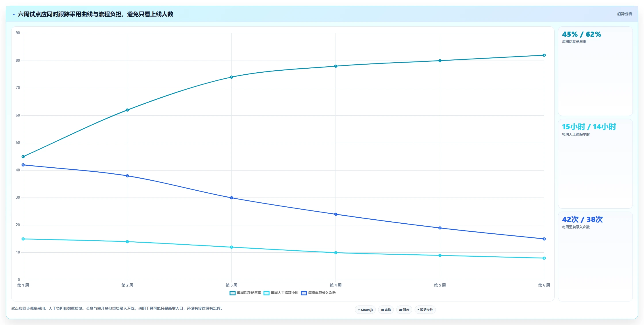This screenshot has width=644, height=325.
Task: Click the 50 tick on the y-axis
Action: (x=18, y=143)
